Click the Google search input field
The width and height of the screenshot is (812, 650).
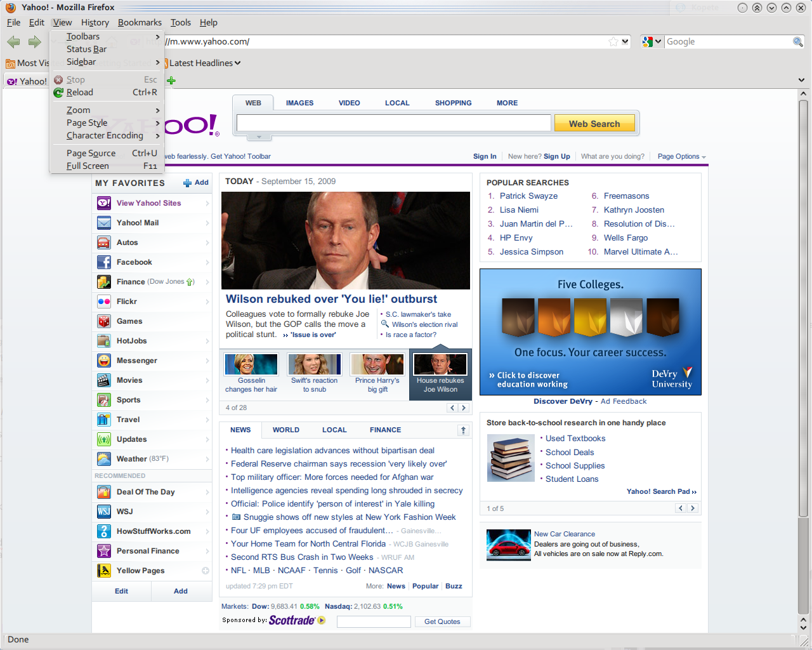click(728, 42)
